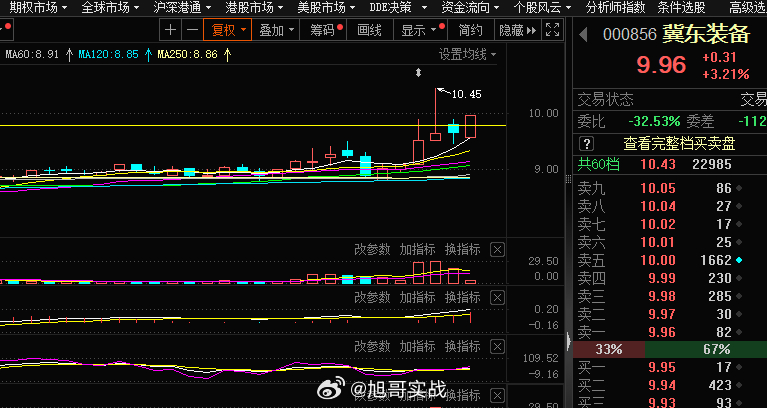Click 换指标 in second indicator panel

click(462, 297)
